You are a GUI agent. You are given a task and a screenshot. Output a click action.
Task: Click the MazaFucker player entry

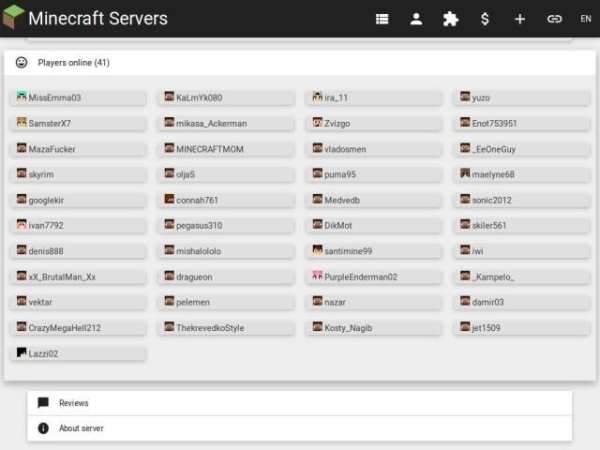tap(78, 149)
